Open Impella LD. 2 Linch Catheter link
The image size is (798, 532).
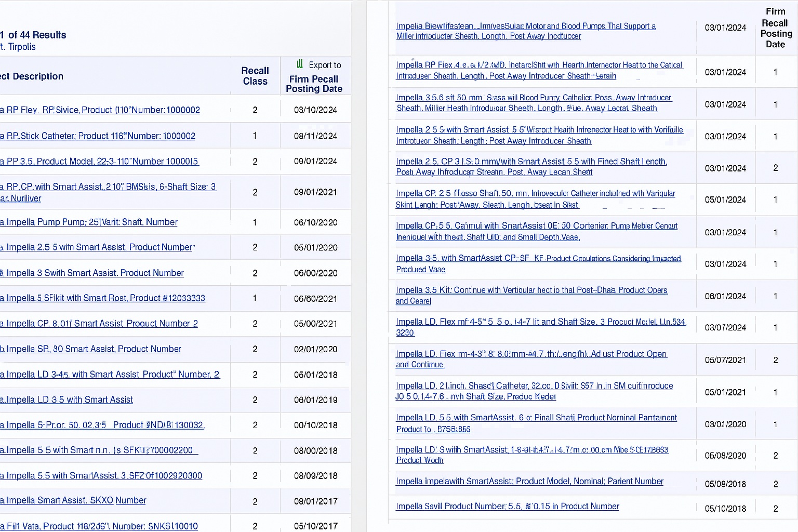coord(534,386)
